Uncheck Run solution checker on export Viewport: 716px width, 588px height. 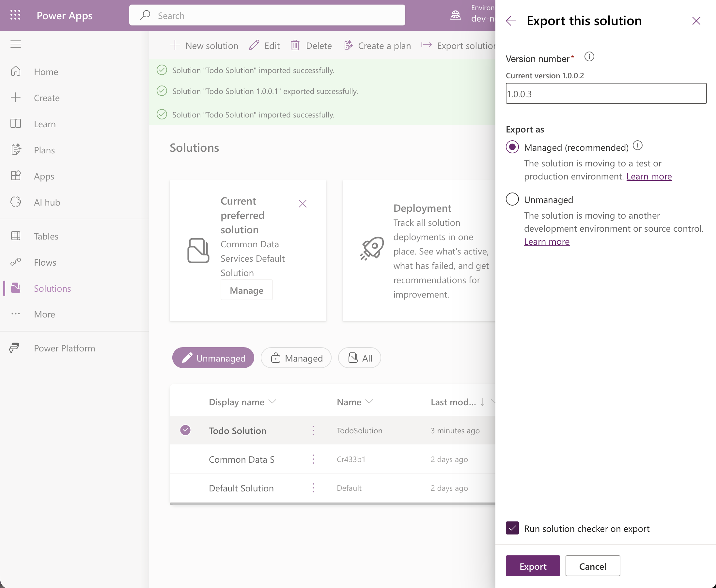pos(512,528)
